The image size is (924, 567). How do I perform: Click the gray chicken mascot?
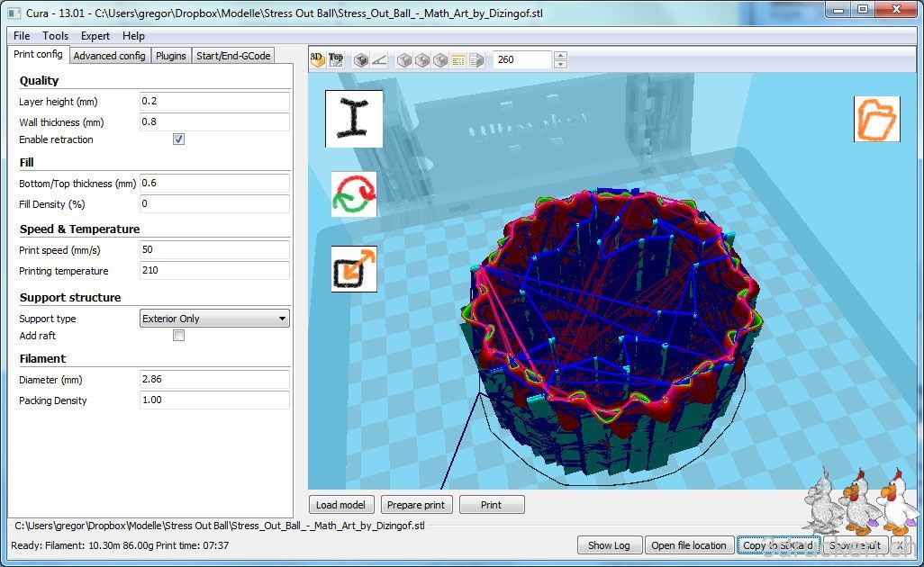(x=822, y=500)
